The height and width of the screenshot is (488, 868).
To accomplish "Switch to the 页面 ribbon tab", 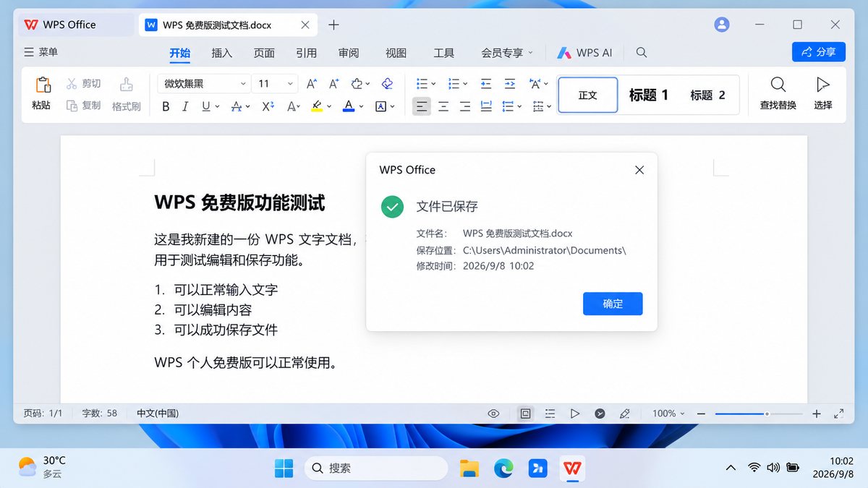I will tap(264, 53).
